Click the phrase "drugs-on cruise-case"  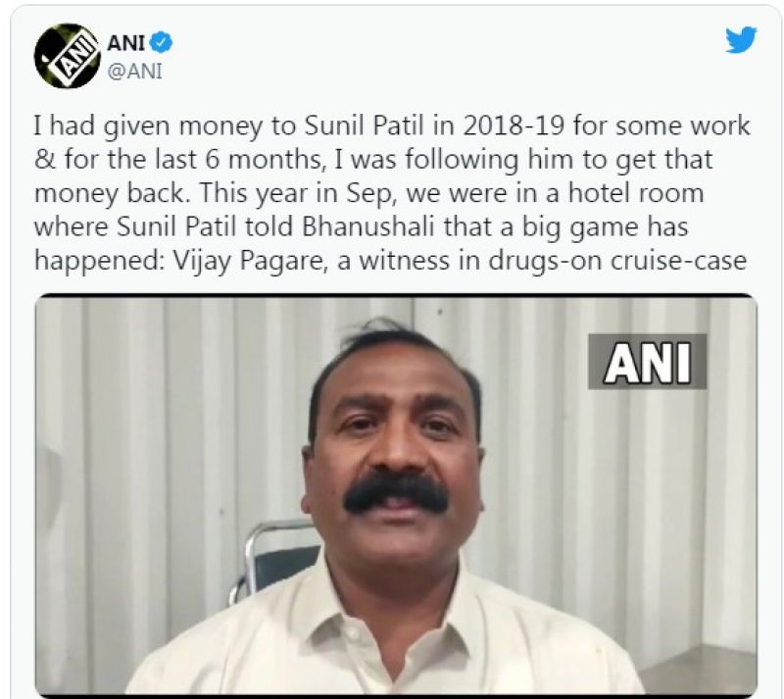(x=617, y=261)
